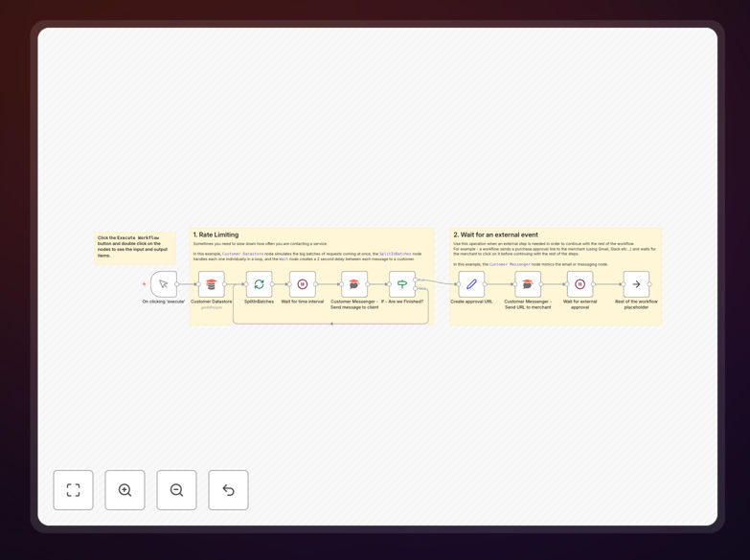Click '2. Wait for an external event' heading

(x=495, y=235)
